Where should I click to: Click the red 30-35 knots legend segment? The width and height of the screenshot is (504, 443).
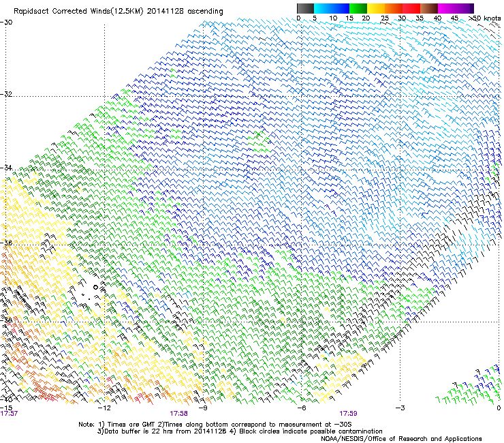[411, 8]
